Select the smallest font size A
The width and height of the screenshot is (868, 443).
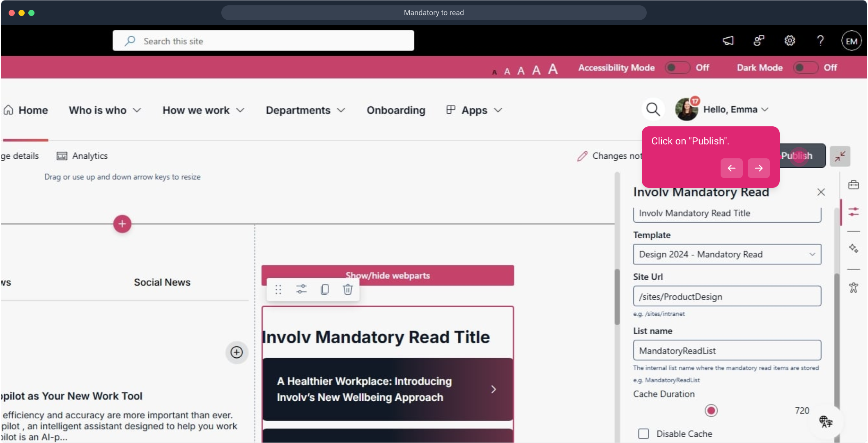pos(494,72)
